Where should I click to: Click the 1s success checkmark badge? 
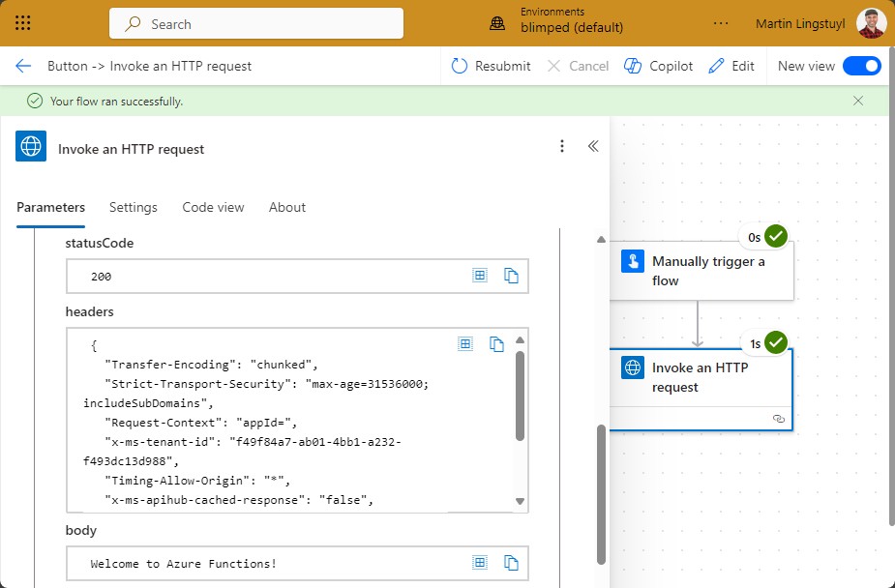[776, 342]
